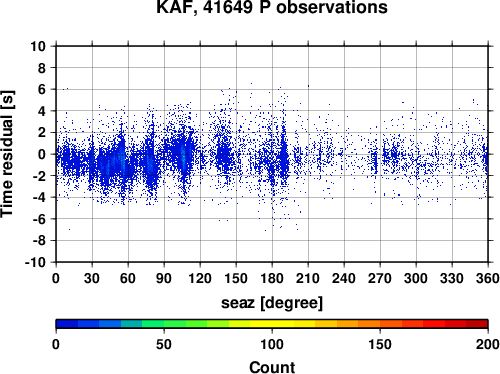
Task: Select the dark red end of colorbar
Action: pos(477,324)
